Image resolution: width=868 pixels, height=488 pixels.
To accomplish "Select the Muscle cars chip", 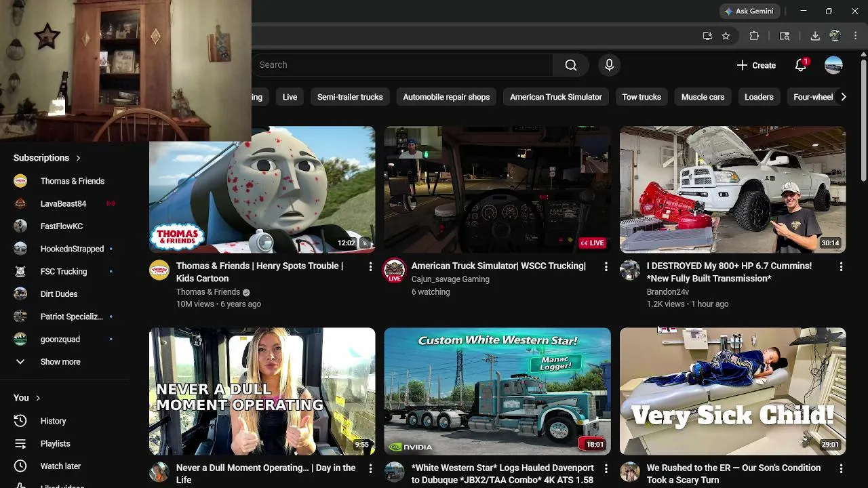I will pyautogui.click(x=703, y=97).
